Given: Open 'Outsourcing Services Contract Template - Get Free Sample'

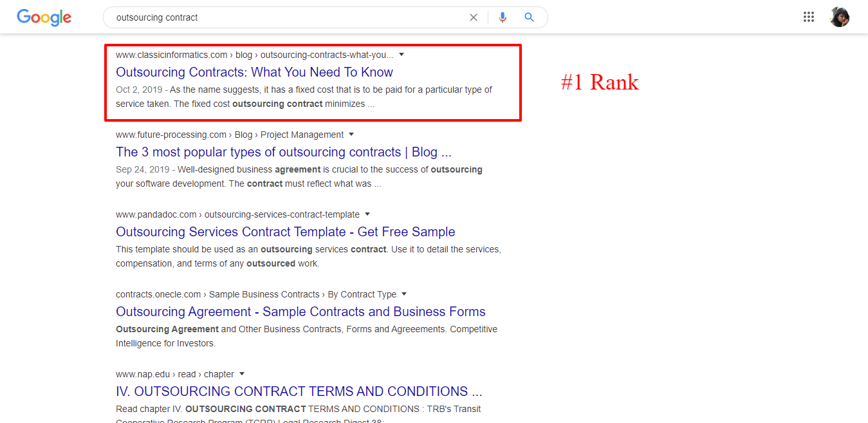Looking at the screenshot, I should point(285,232).
